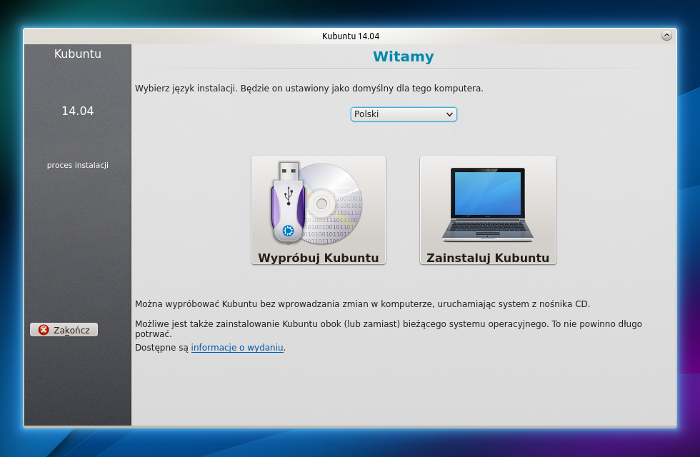Click the Kubuntu 14.04 window title bar
This screenshot has height=457, width=700.
click(x=350, y=36)
